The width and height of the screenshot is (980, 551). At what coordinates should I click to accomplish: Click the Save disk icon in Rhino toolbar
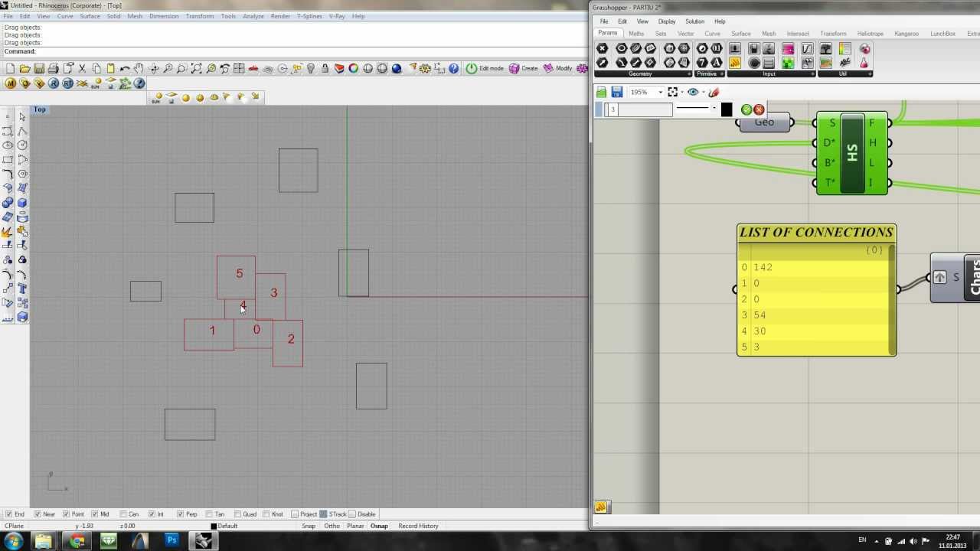pos(39,68)
